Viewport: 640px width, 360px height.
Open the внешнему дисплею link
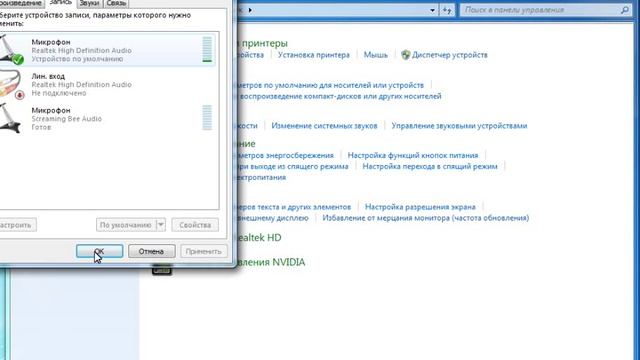(x=273, y=218)
